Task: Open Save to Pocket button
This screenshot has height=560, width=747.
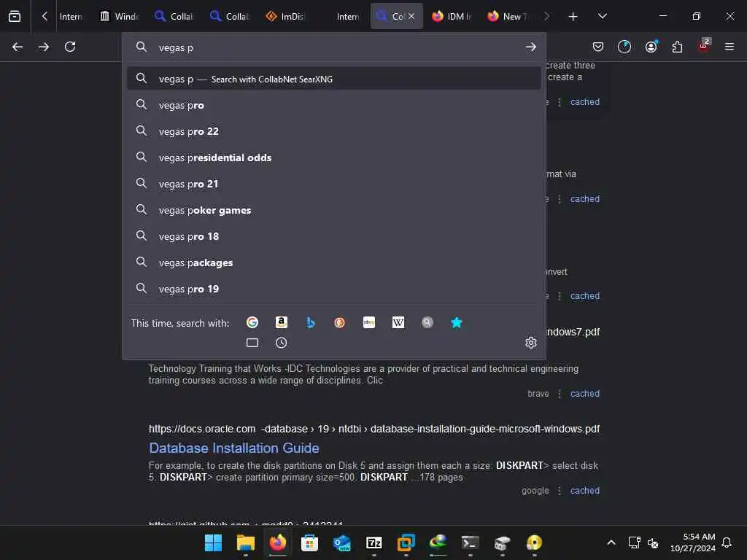Action: pos(598,47)
